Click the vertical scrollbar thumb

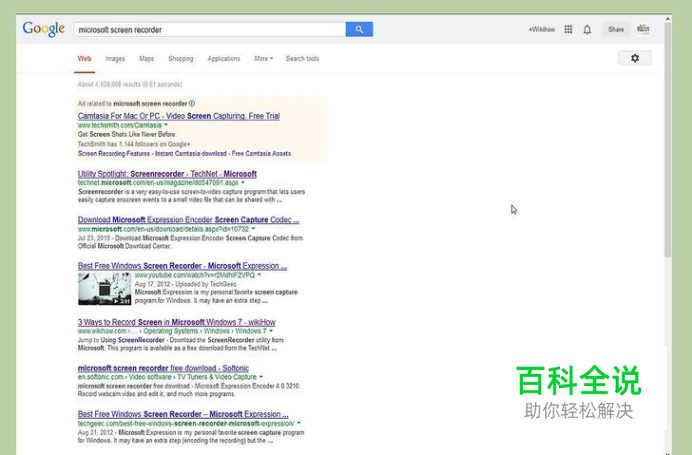pos(668,140)
